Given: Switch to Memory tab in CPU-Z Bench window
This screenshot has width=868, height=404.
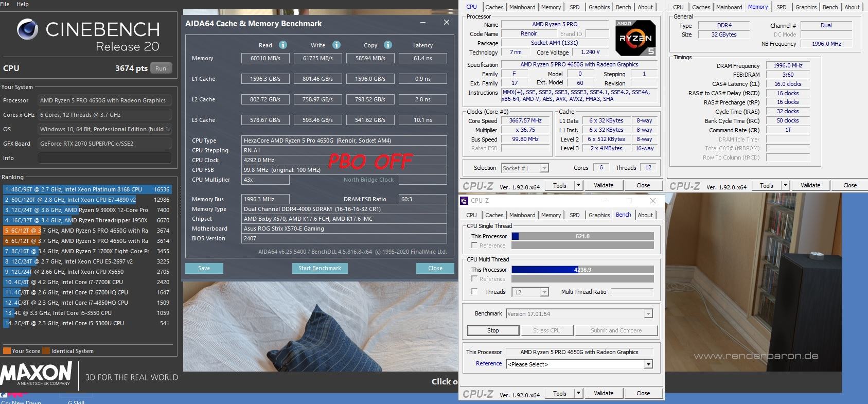Looking at the screenshot, I should tap(551, 215).
